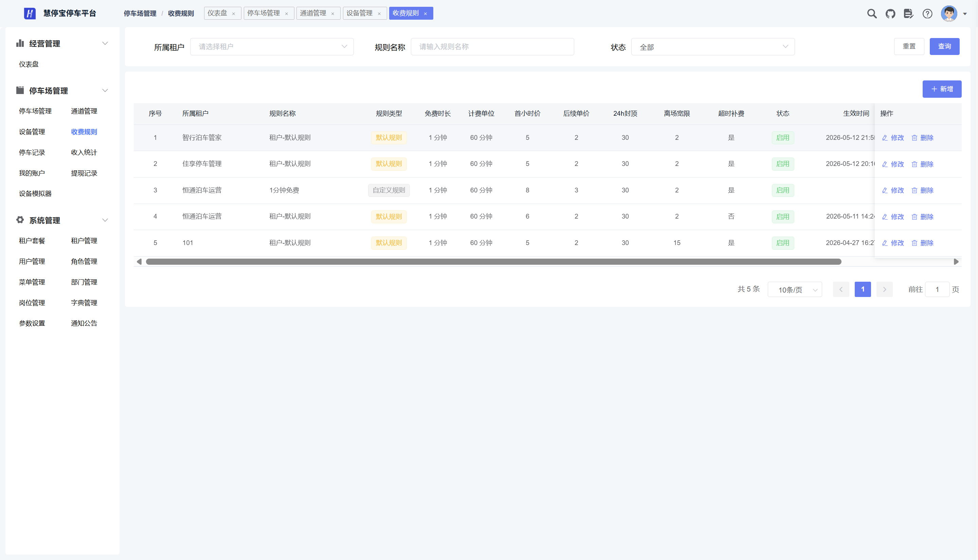978x560 pixels.
Task: Switch to the 通道管理 tab
Action: pyautogui.click(x=313, y=14)
